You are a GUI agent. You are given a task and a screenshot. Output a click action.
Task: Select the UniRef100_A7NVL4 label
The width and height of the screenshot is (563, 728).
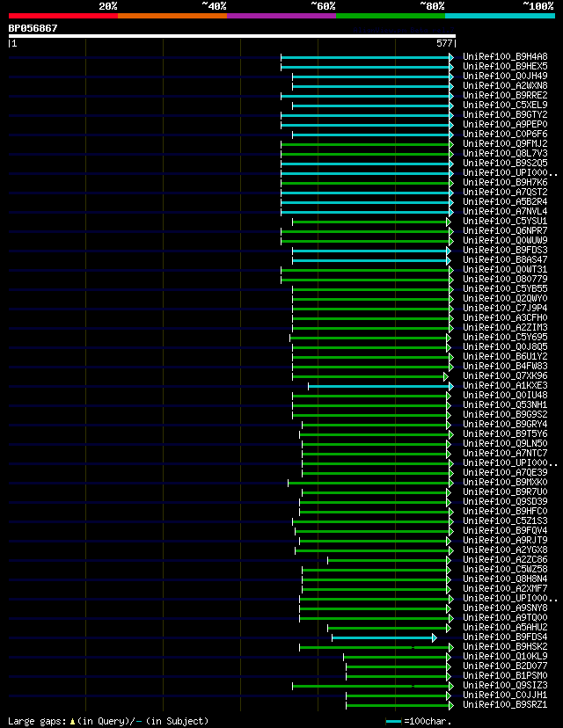[x=505, y=211]
